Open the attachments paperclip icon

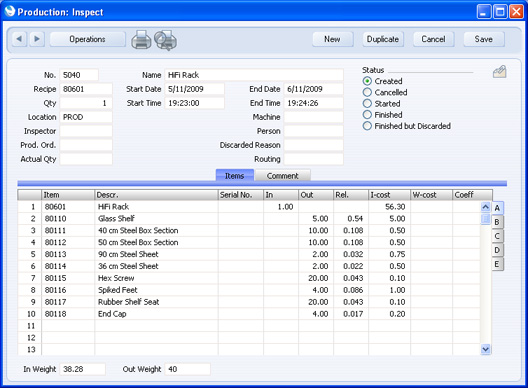pyautogui.click(x=499, y=72)
